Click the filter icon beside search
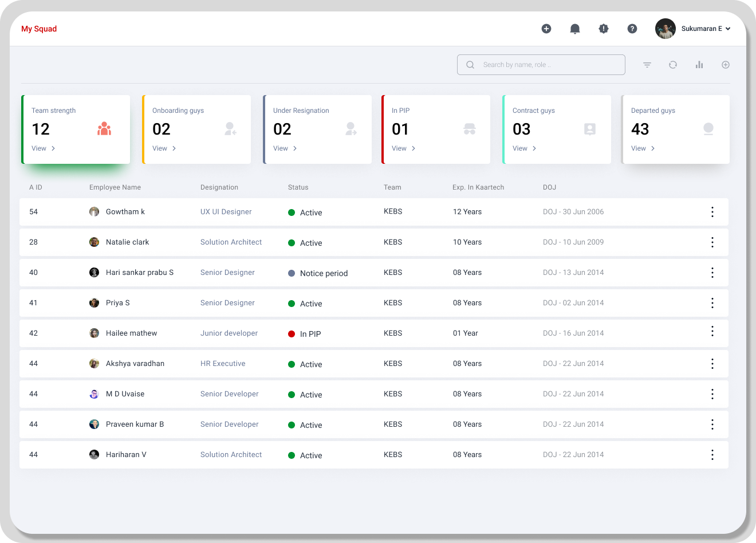Image resolution: width=756 pixels, height=543 pixels. (647, 65)
